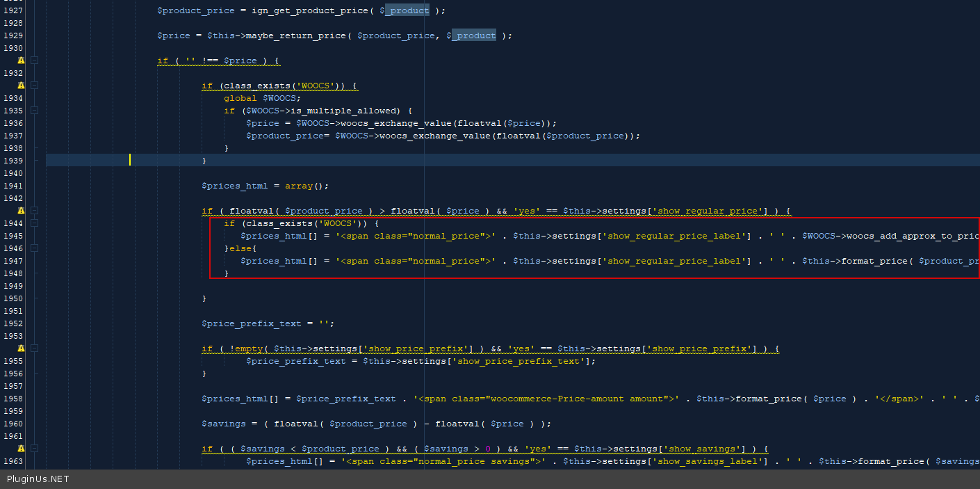The width and height of the screenshot is (980, 489).
Task: Collapse the first class_exists('WOOCS') block
Action: 34,86
